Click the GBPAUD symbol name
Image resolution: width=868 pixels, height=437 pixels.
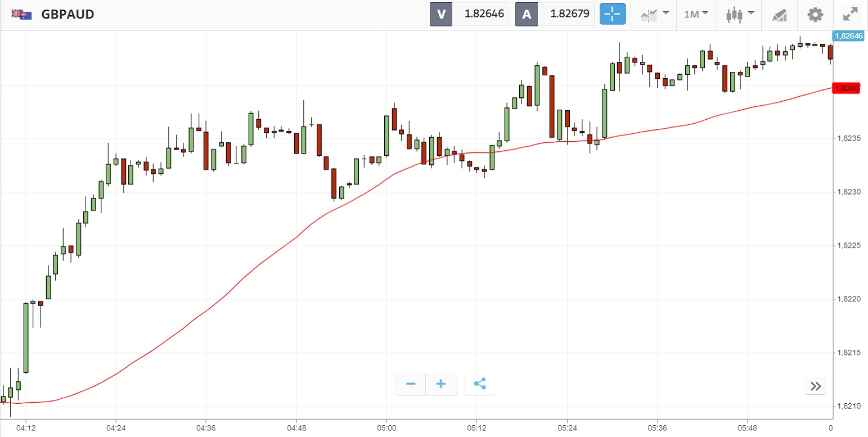click(x=68, y=14)
